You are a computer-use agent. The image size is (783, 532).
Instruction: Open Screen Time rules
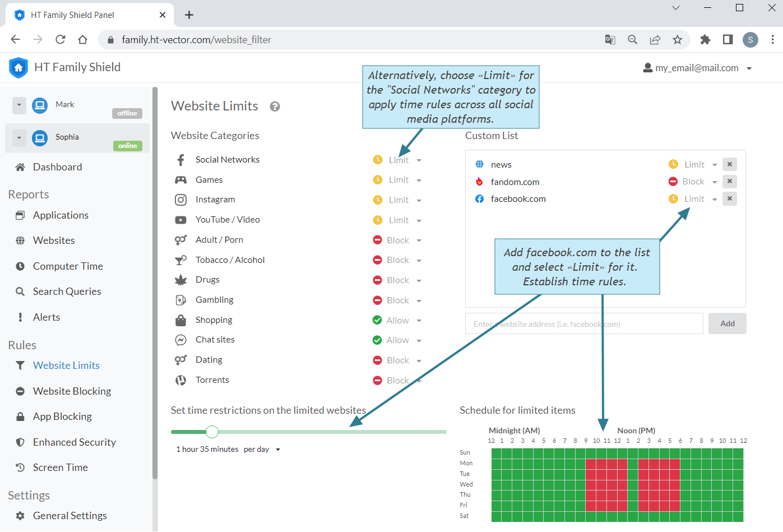[60, 468]
